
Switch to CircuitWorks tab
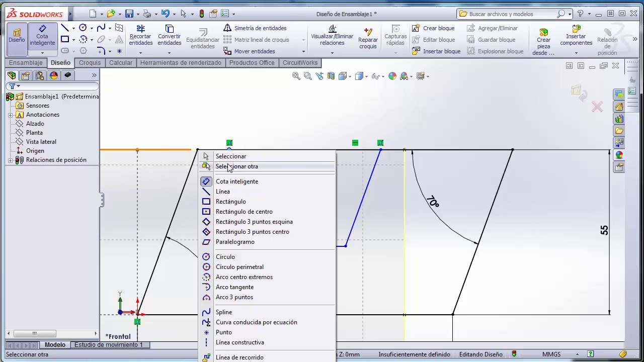click(x=300, y=63)
